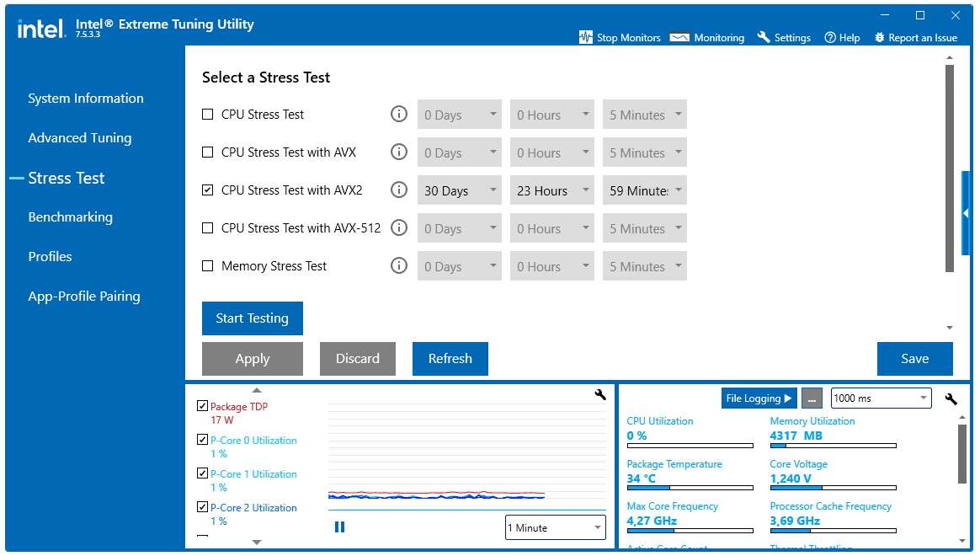Click log file browse ellipsis button
The image size is (980, 556).
coord(812,398)
